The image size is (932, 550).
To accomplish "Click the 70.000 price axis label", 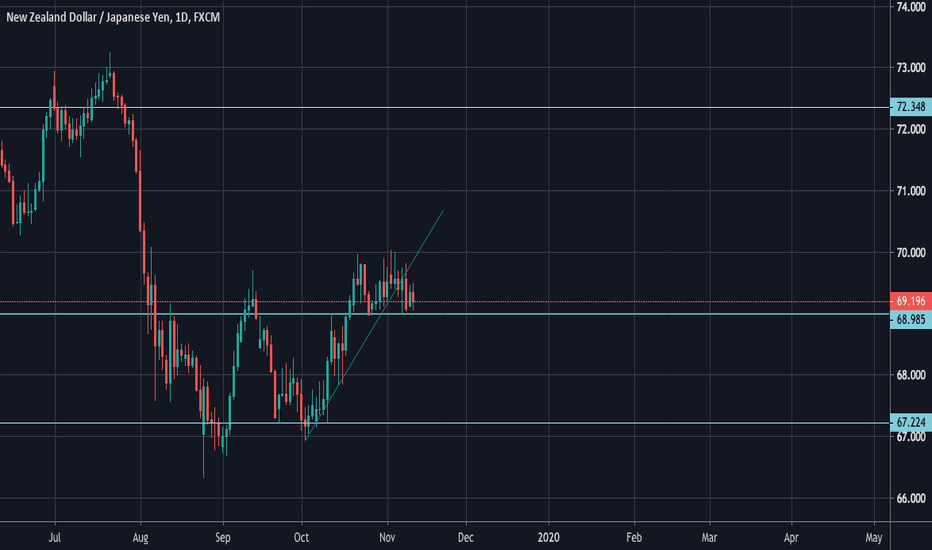I will 911,253.
